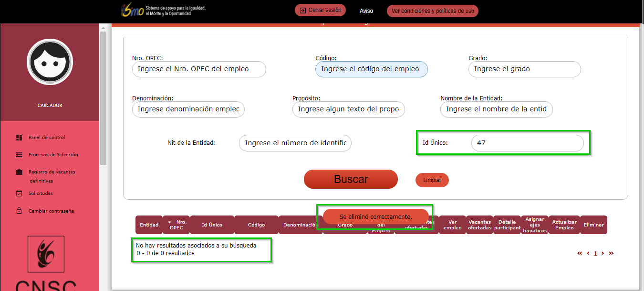Screen dimensions: 644x291
Task: Focus the Id Único input field
Action: click(527, 143)
